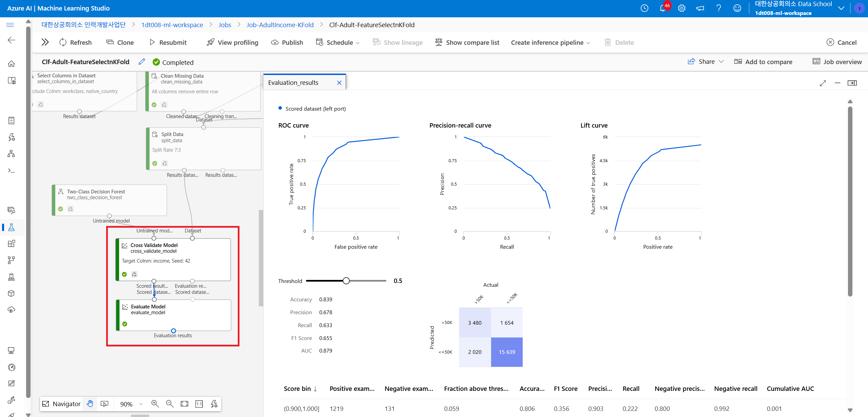The width and height of the screenshot is (868, 417).
Task: Expand the collapsed toolbar double chevron
Action: [x=45, y=42]
